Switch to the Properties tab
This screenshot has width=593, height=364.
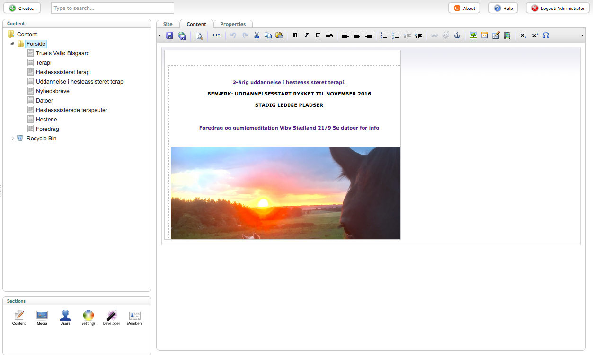tap(233, 24)
